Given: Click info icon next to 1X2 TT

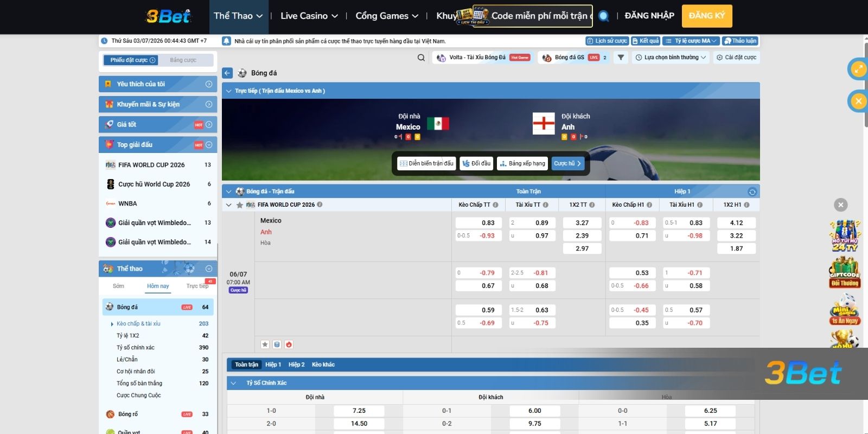Looking at the screenshot, I should (x=592, y=205).
